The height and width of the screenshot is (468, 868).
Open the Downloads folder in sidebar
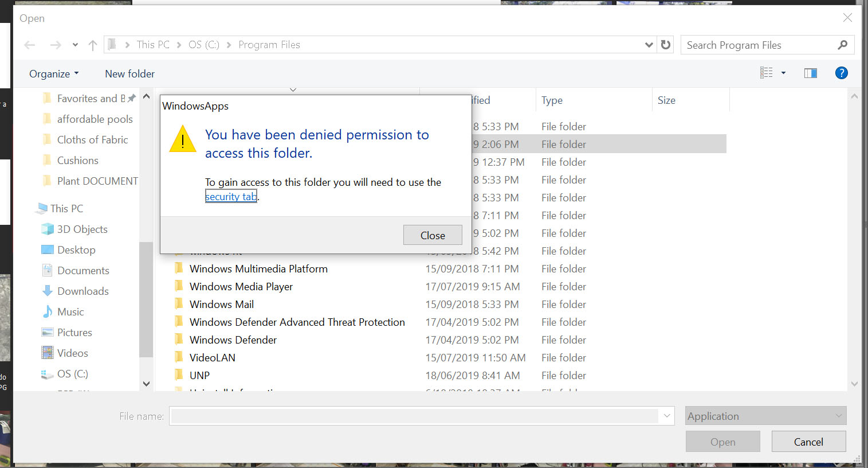(x=83, y=291)
